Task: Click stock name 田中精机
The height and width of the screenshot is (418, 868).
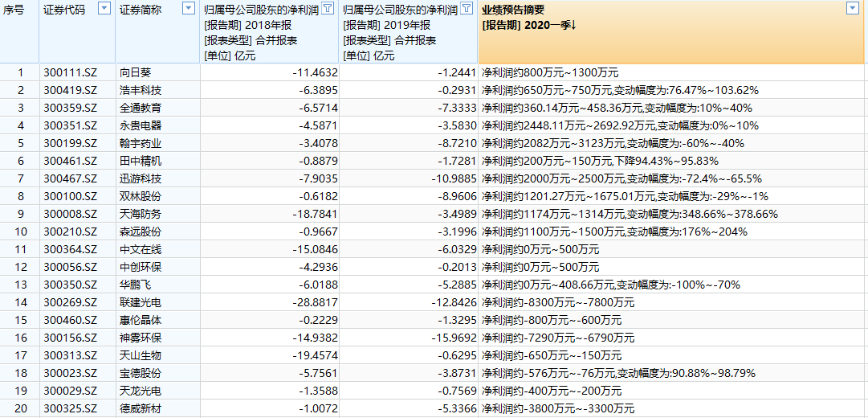Action: pyautogui.click(x=141, y=161)
